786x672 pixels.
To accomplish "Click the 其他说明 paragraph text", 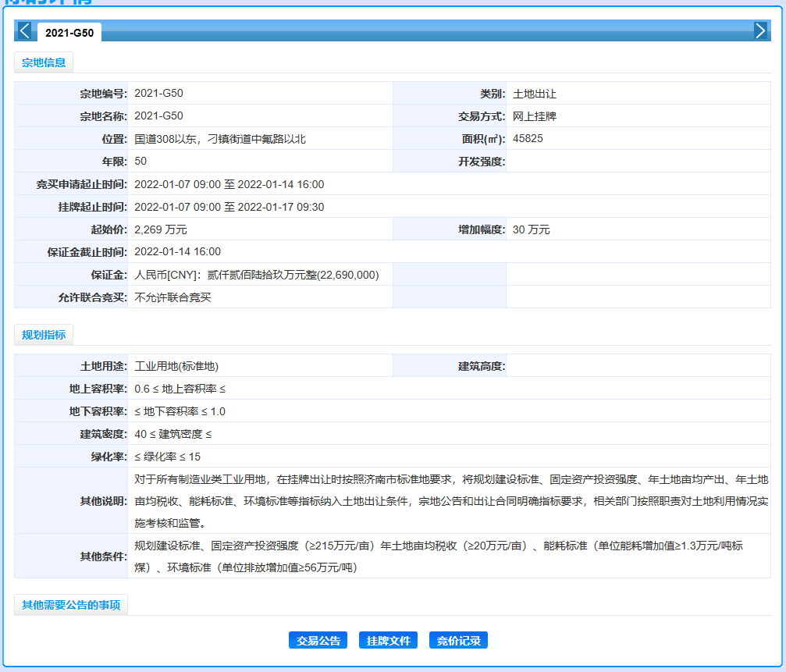I will coord(451,501).
